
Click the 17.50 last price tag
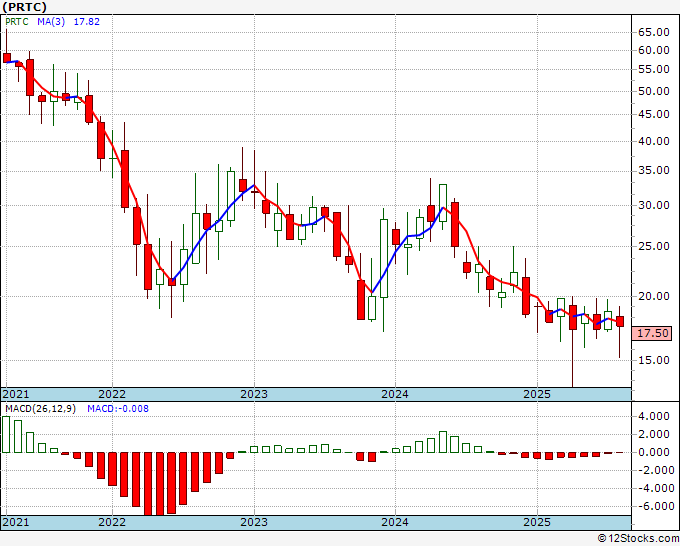652,333
